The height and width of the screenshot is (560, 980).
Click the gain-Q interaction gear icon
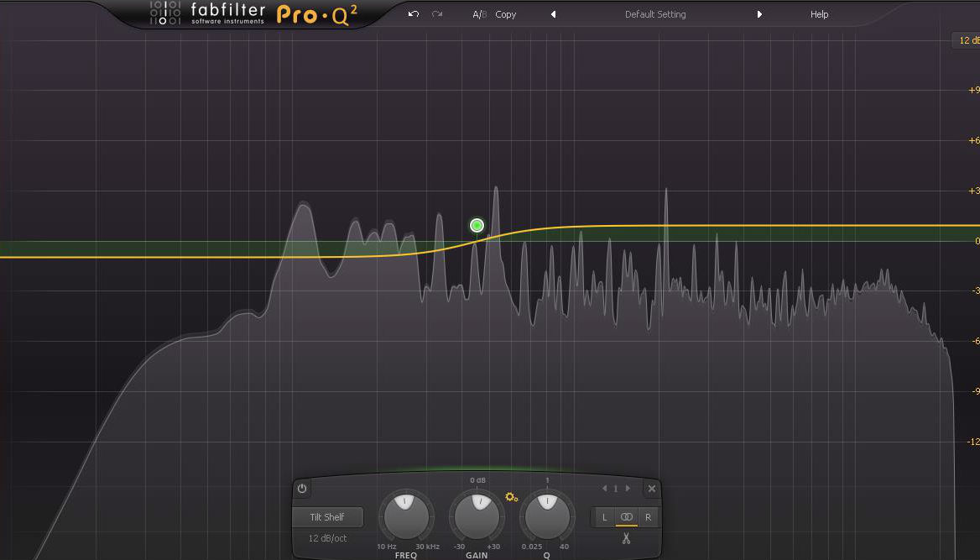(x=511, y=497)
